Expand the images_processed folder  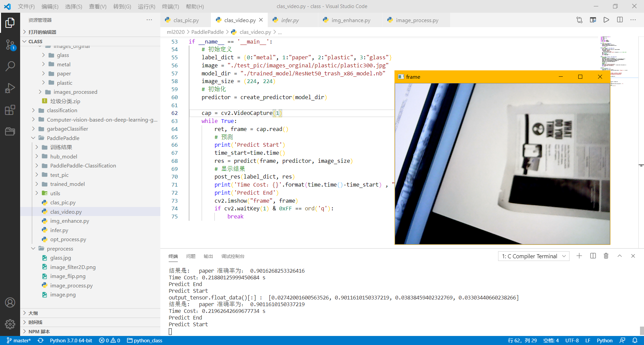click(x=75, y=92)
